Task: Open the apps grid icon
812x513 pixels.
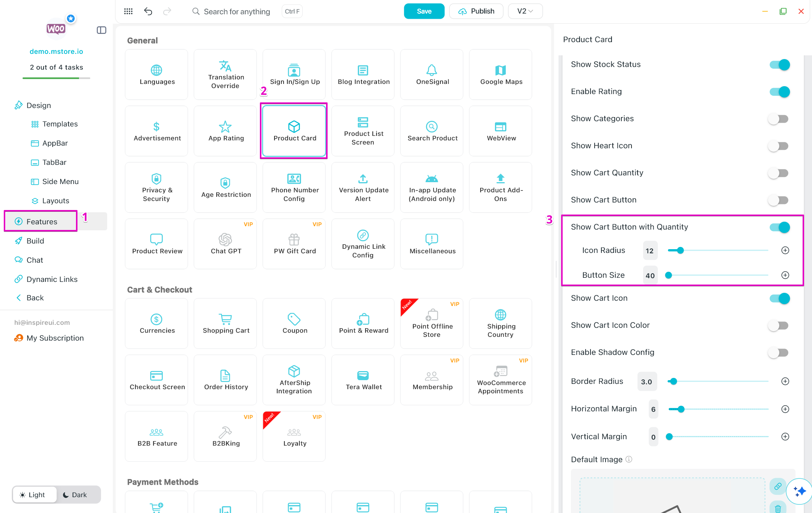Action: (x=128, y=11)
